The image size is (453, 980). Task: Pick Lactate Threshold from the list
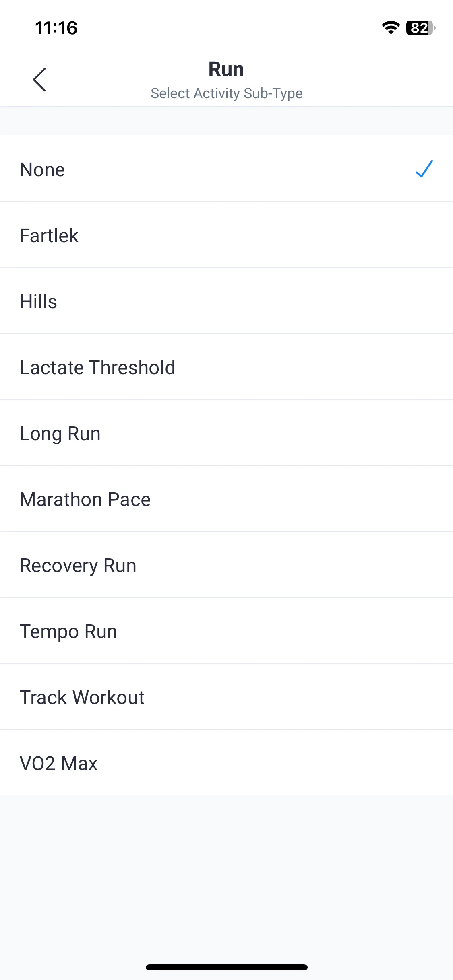coord(226,367)
